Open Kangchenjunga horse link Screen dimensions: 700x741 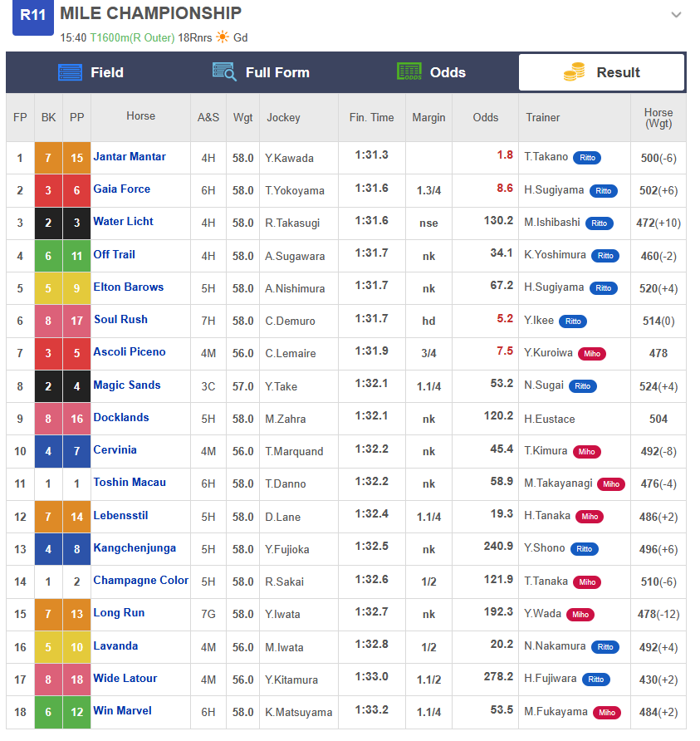pyautogui.click(x=135, y=548)
